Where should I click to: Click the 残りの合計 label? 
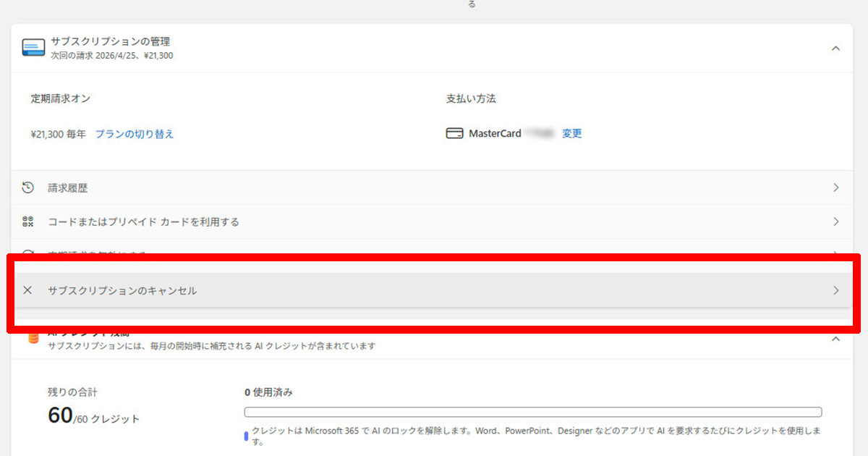pyautogui.click(x=72, y=392)
